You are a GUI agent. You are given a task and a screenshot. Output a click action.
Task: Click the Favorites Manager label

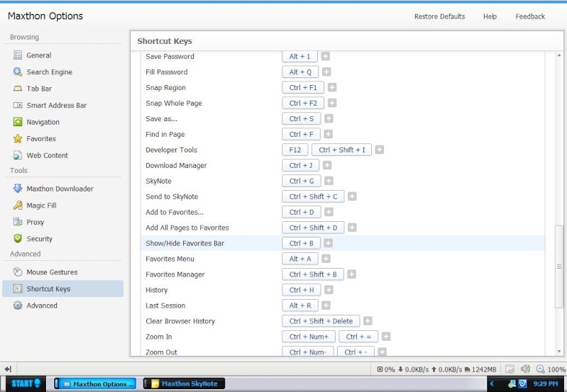[175, 274]
